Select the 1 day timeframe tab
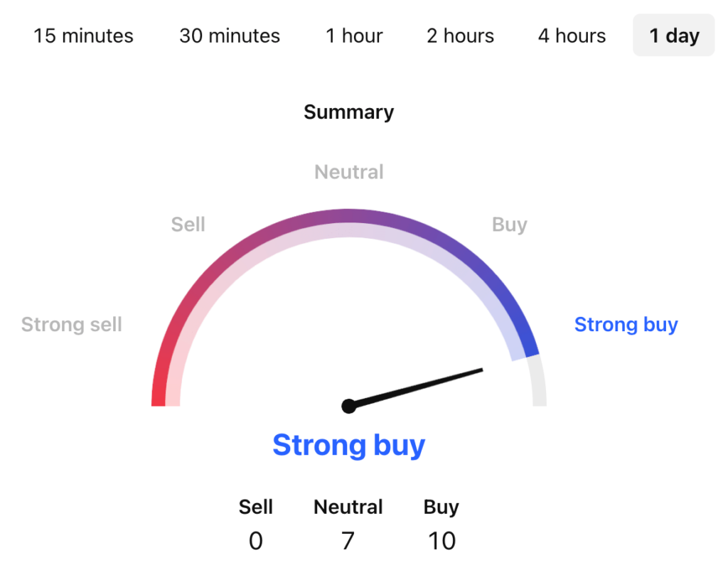 point(673,36)
